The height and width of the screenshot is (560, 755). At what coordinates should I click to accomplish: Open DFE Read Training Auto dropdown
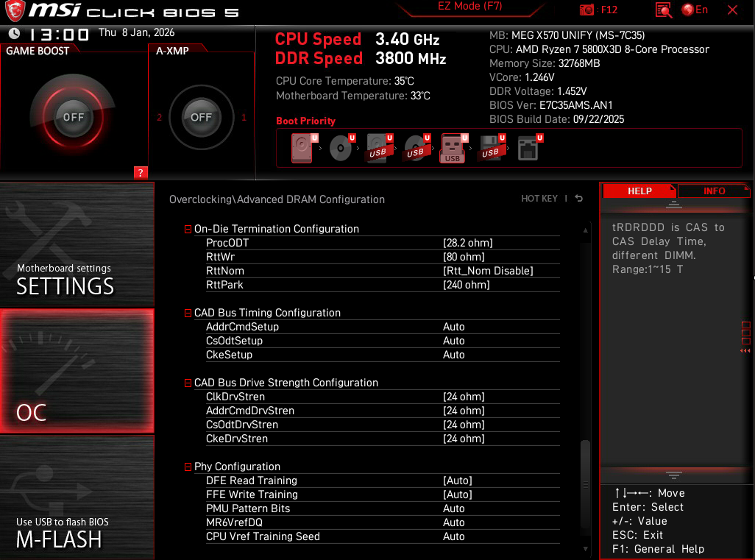pyautogui.click(x=458, y=480)
